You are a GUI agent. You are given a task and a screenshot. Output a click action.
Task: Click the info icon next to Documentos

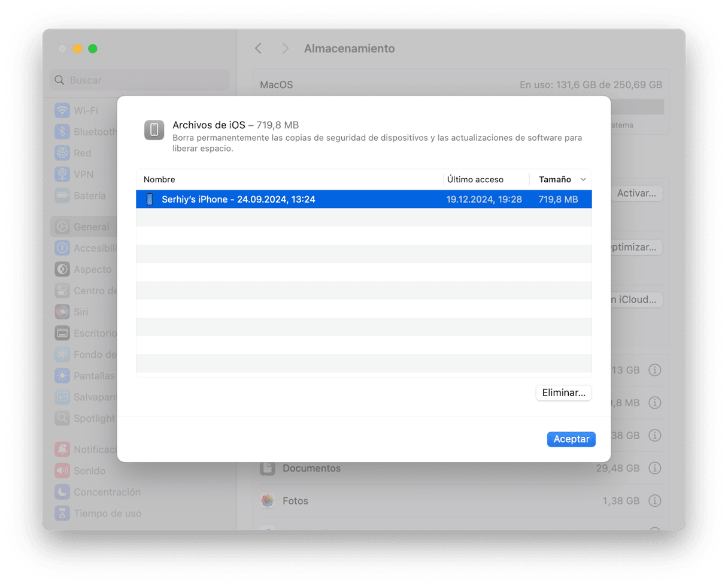tap(655, 468)
